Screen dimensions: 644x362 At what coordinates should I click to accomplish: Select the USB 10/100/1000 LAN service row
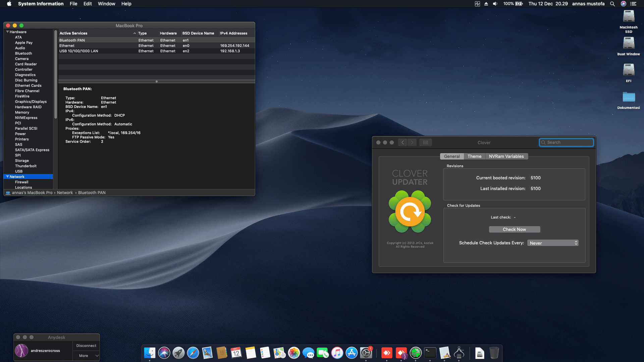point(79,51)
